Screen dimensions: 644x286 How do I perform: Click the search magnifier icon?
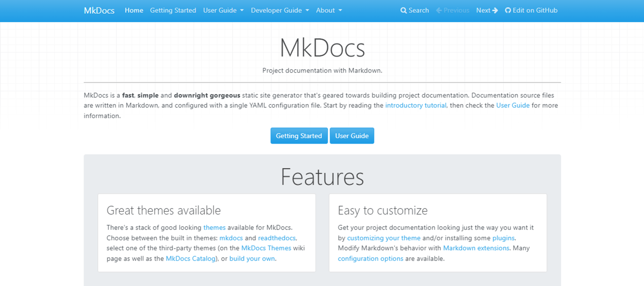pos(404,10)
